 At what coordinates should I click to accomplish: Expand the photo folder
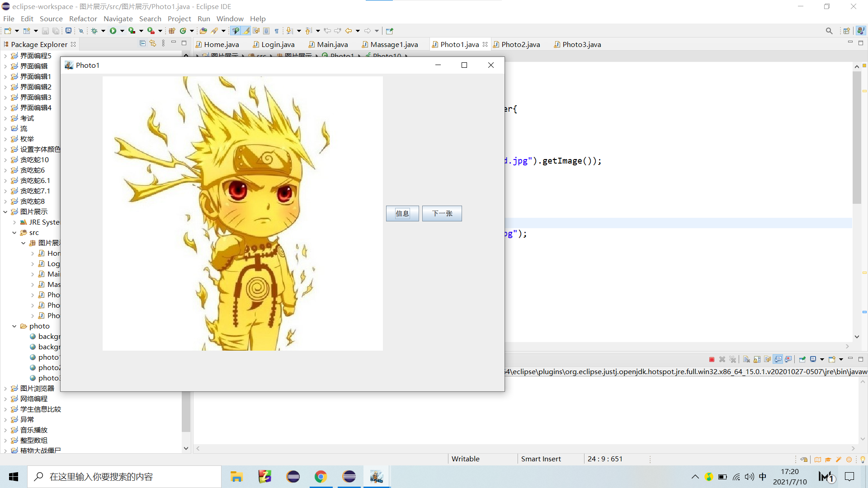point(14,326)
